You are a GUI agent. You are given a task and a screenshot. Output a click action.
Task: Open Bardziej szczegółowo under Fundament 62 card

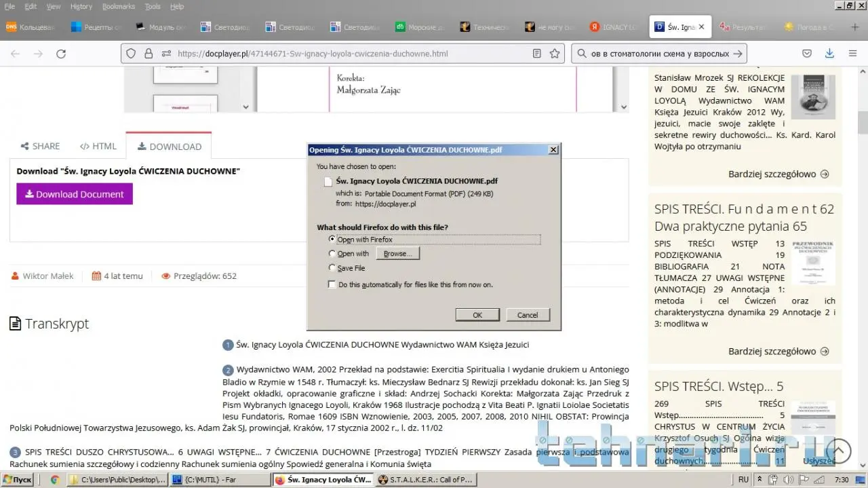(x=778, y=351)
